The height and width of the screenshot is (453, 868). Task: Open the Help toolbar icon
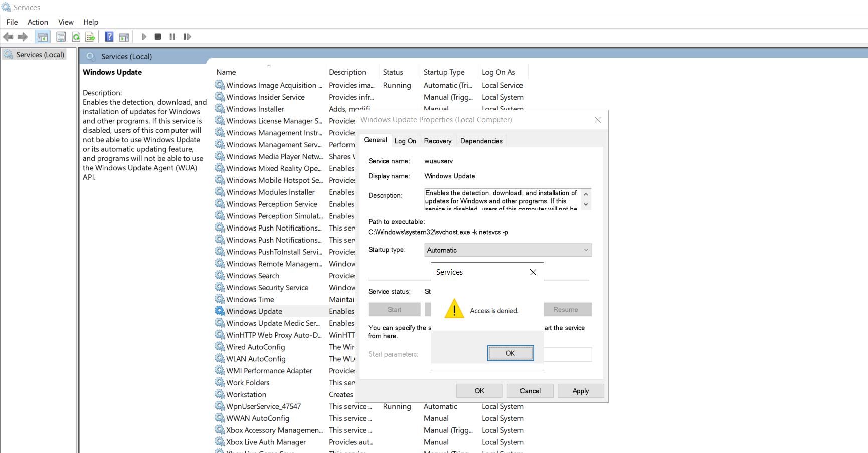109,37
